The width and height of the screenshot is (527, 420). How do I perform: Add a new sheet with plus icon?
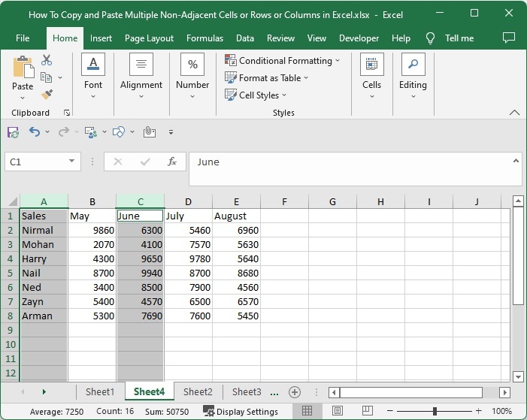point(295,392)
